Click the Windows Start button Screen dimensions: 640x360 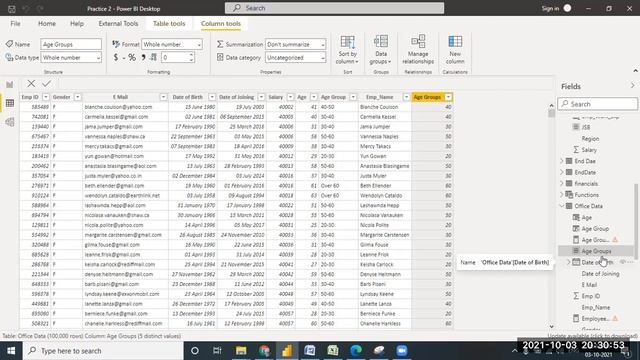point(11,351)
